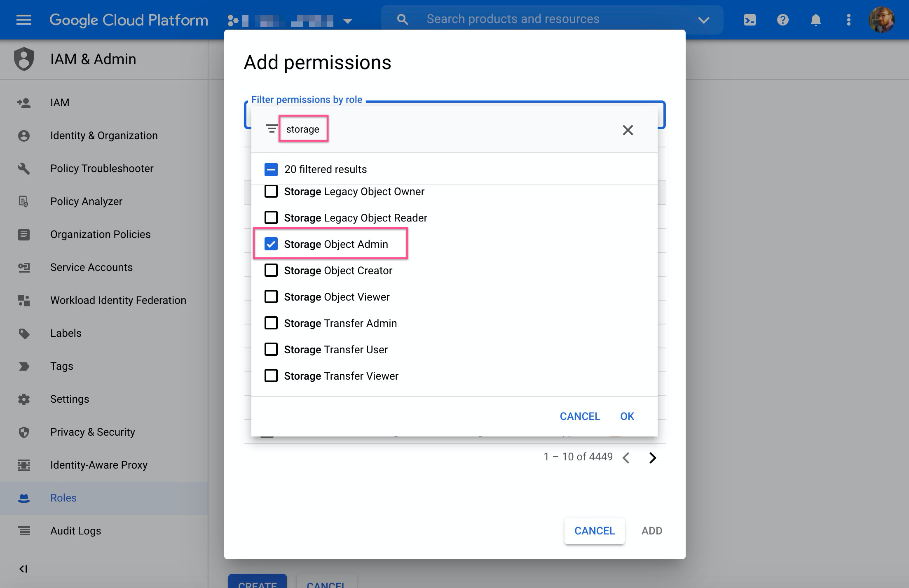Clear the storage filter with X
909x588 pixels.
(x=628, y=130)
